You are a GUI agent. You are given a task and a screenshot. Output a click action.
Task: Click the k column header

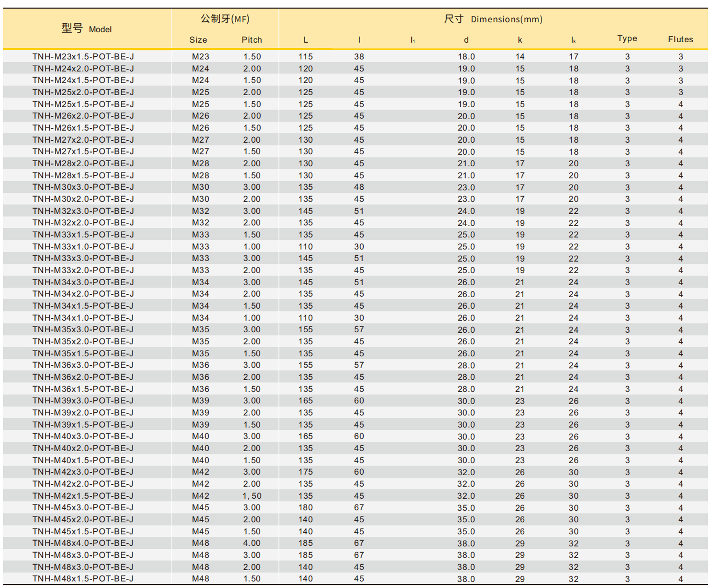pos(520,40)
